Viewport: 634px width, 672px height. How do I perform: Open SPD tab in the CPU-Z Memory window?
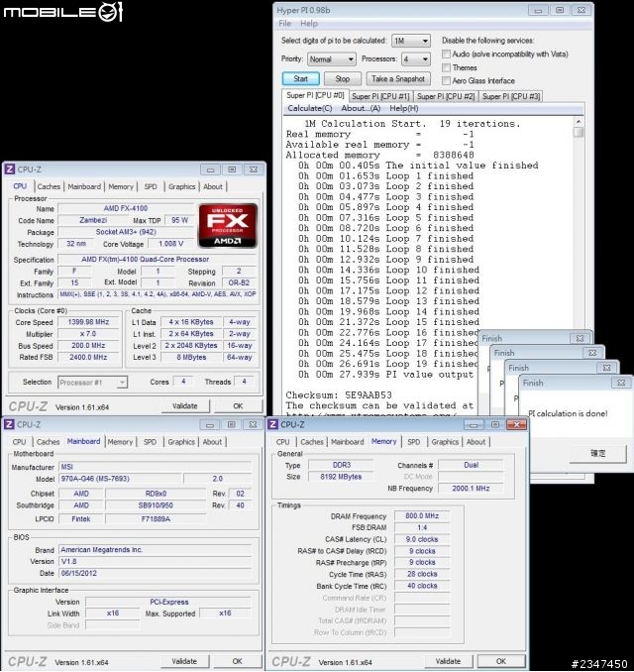[413, 442]
